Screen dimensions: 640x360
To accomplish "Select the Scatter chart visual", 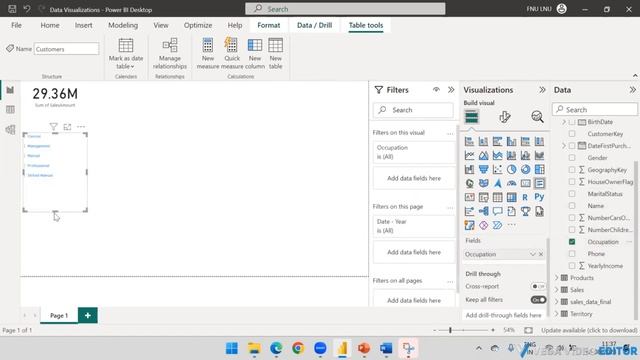I will [498, 169].
